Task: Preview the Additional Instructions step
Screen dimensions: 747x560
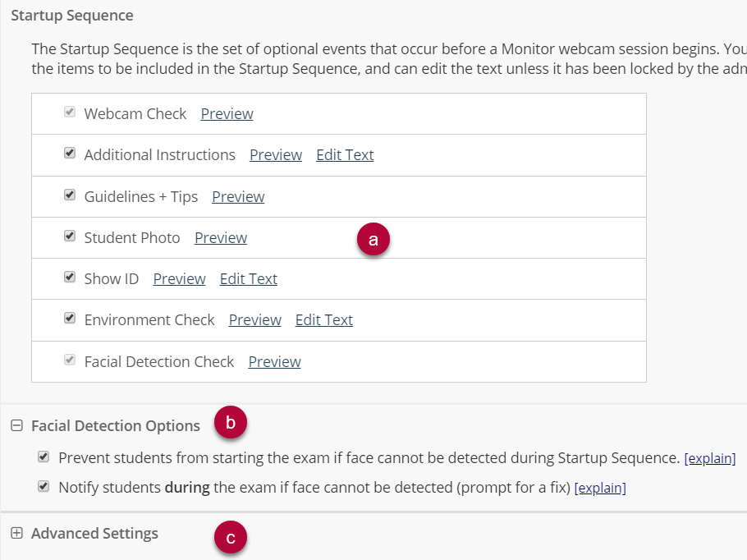Action: tap(276, 155)
